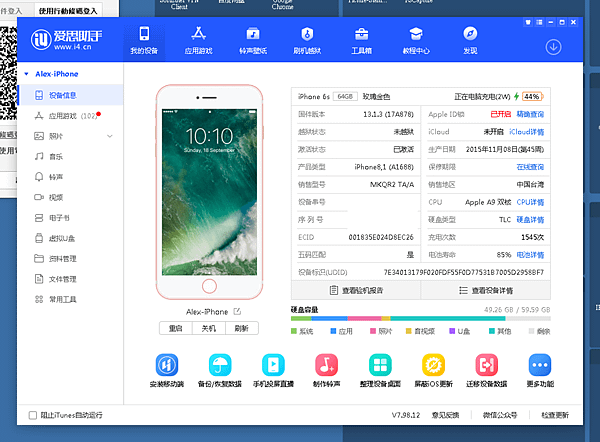600x442 pixels.
Task: Open 更多功能 three-dots icon
Action: point(540,365)
